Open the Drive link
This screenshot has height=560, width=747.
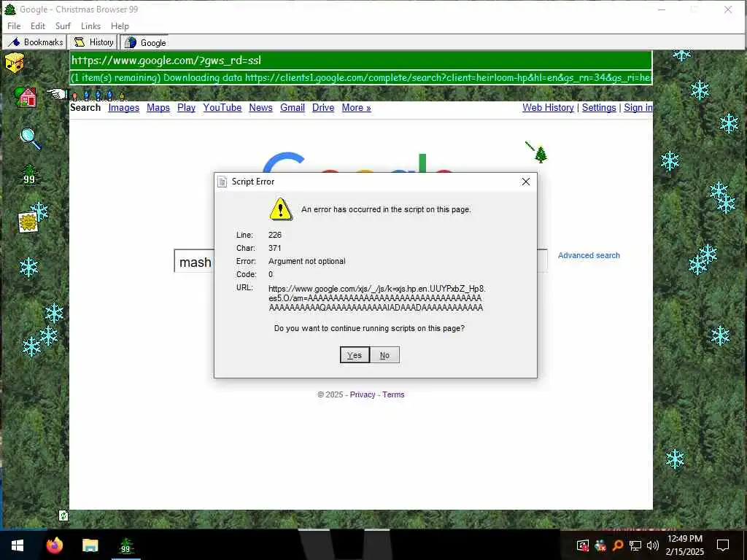[323, 108]
